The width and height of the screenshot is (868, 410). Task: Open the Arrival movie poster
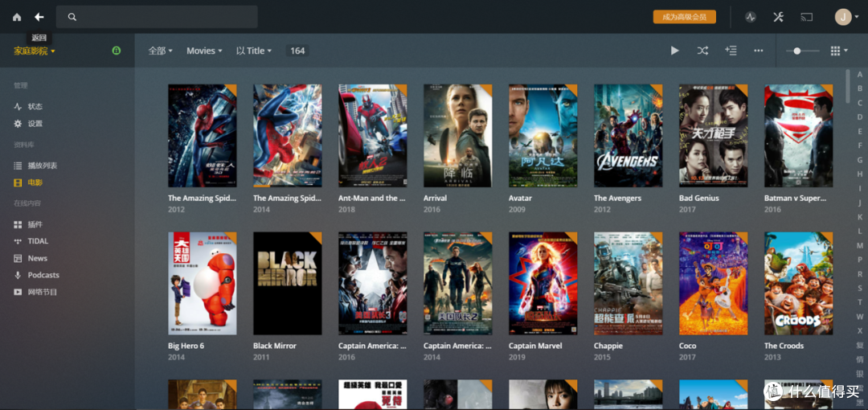[x=458, y=136]
